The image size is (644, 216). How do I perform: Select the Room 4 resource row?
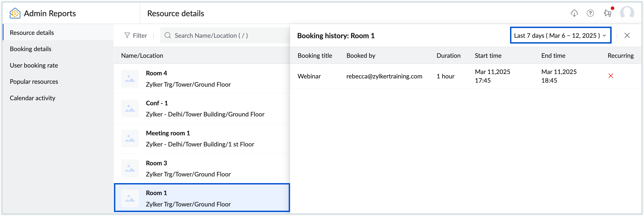click(x=202, y=79)
